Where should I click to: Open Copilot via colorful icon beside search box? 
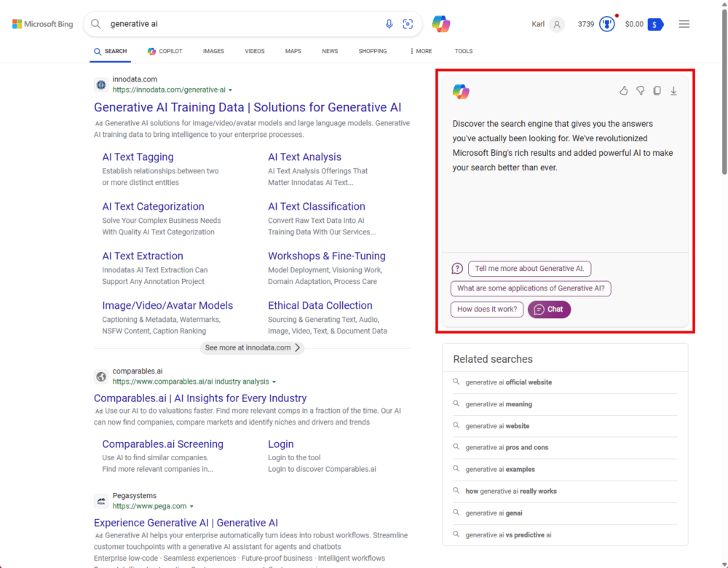coord(440,24)
